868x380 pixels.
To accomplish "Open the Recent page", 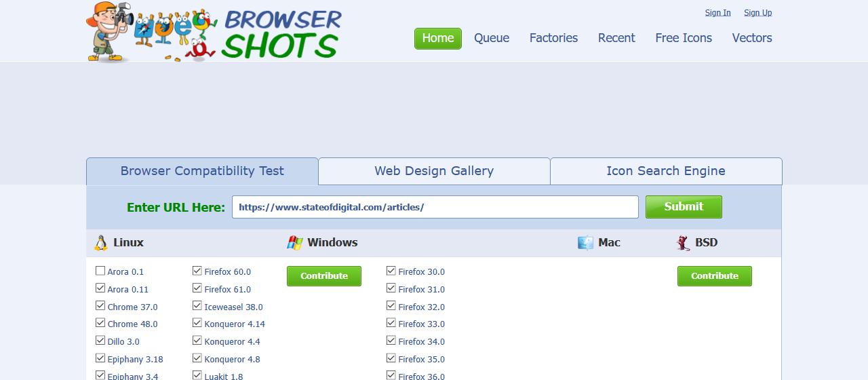I will pos(616,38).
